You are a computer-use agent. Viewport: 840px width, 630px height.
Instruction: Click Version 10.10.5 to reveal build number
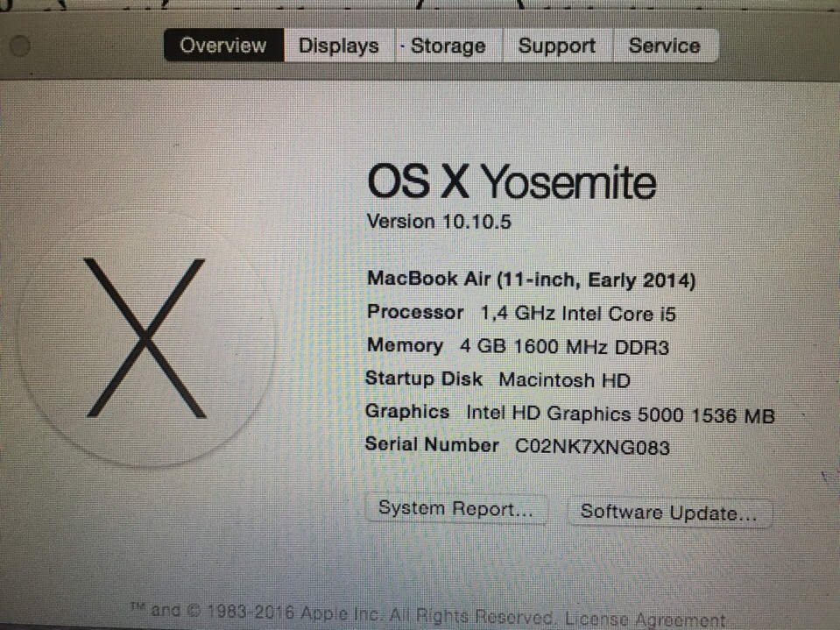click(440, 222)
